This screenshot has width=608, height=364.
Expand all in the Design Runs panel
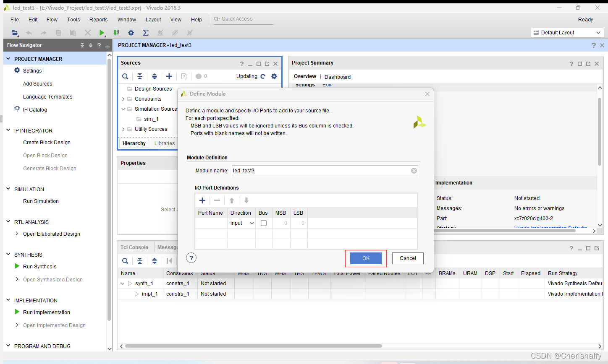pyautogui.click(x=155, y=261)
